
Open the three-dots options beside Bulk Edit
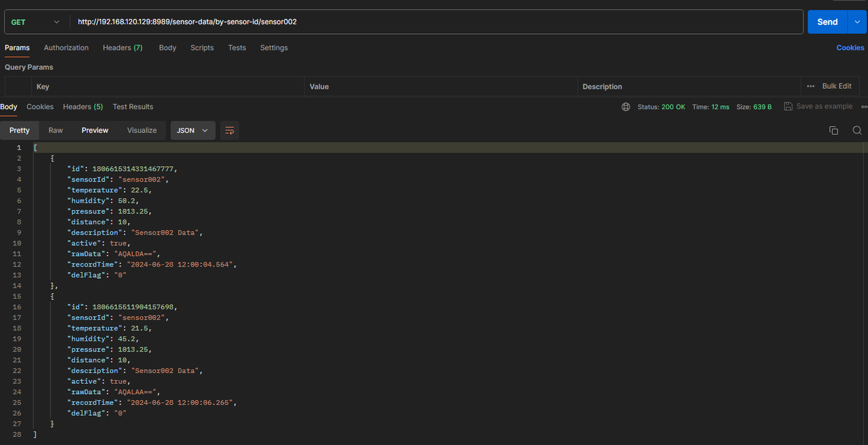point(810,86)
